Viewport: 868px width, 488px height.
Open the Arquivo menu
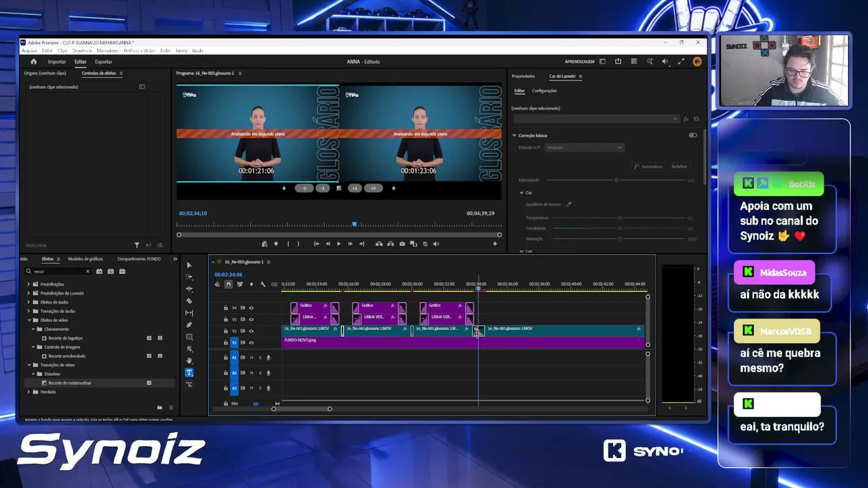click(29, 51)
